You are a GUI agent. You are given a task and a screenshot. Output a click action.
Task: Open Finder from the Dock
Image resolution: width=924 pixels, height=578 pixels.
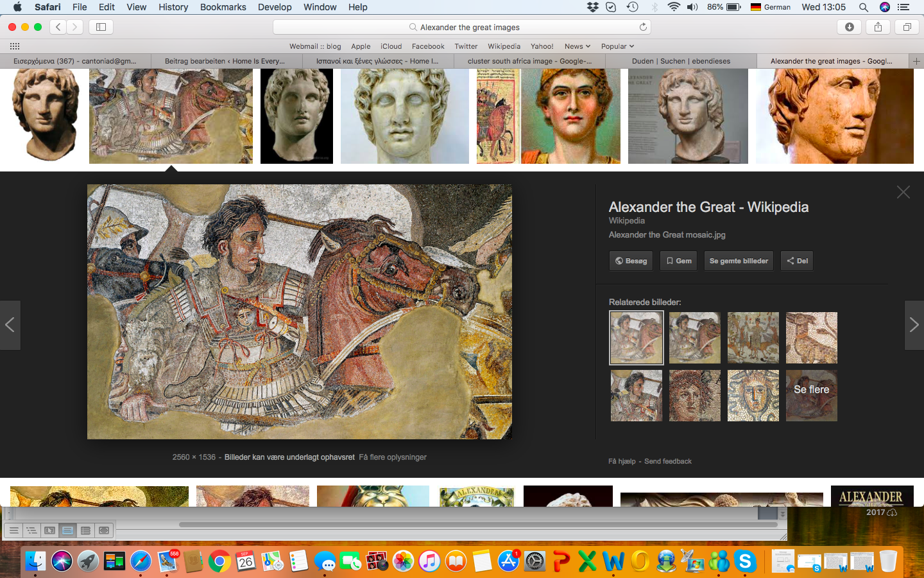coord(36,561)
